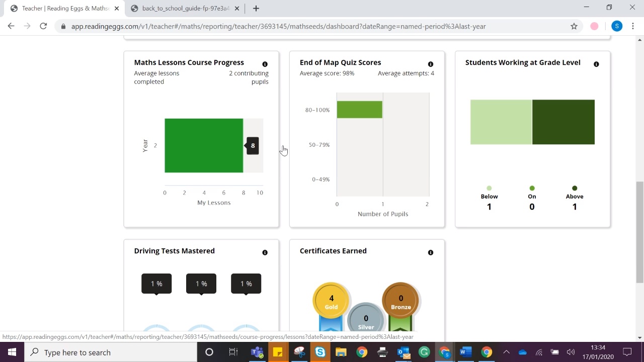This screenshot has height=362, width=644.
Task: Open OneDrive cloud tray icon
Action: (523, 352)
